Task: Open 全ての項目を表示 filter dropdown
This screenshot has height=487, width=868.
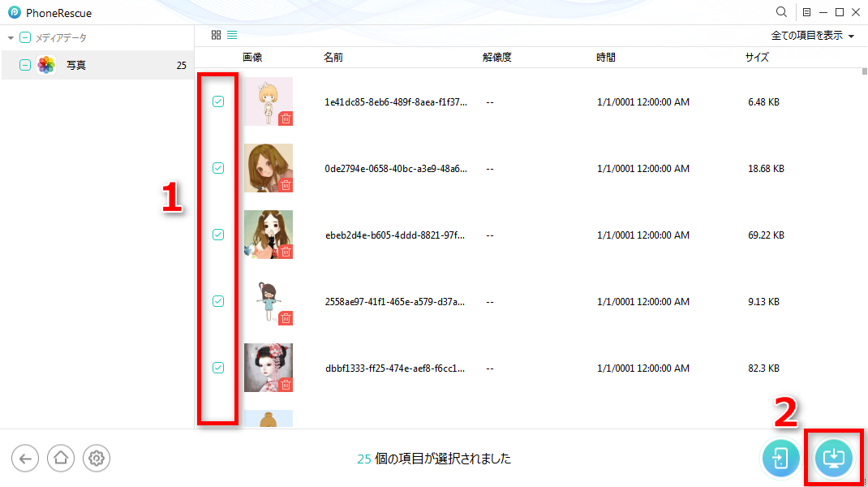Action: 812,36
